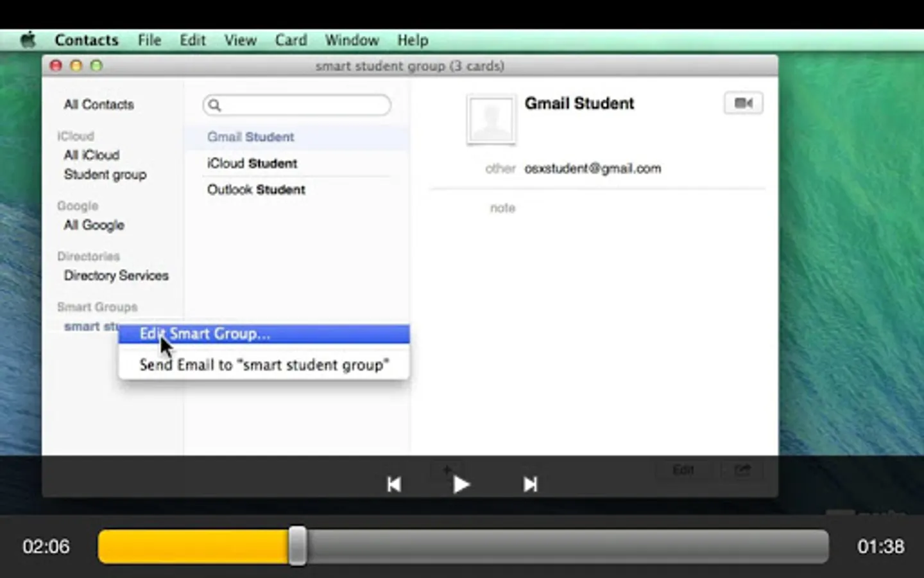Select All Google group

tap(94, 225)
